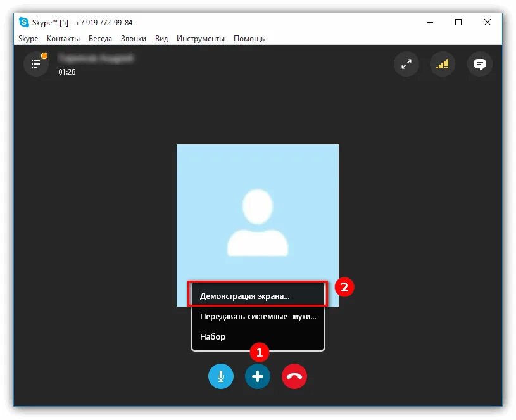
Task: Open the Контакты menu
Action: [x=63, y=39]
